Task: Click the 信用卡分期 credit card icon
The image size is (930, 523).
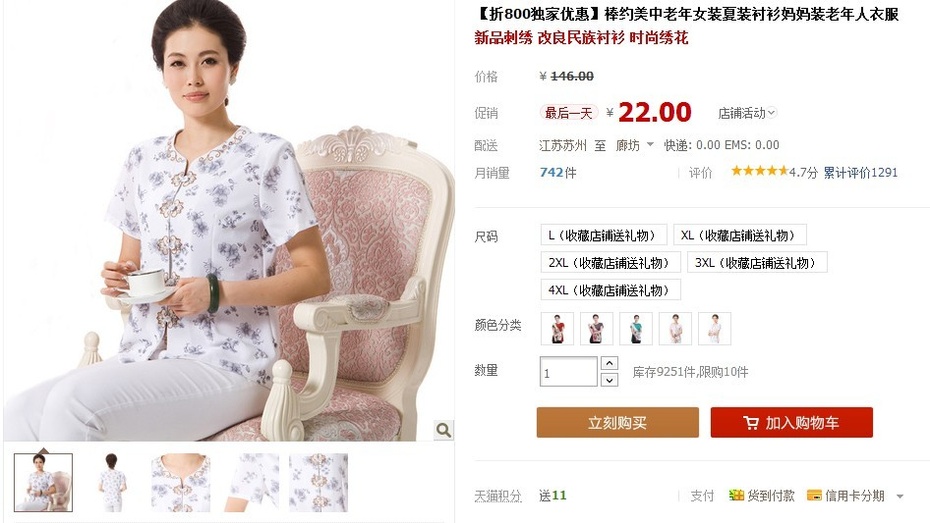Action: coord(814,495)
